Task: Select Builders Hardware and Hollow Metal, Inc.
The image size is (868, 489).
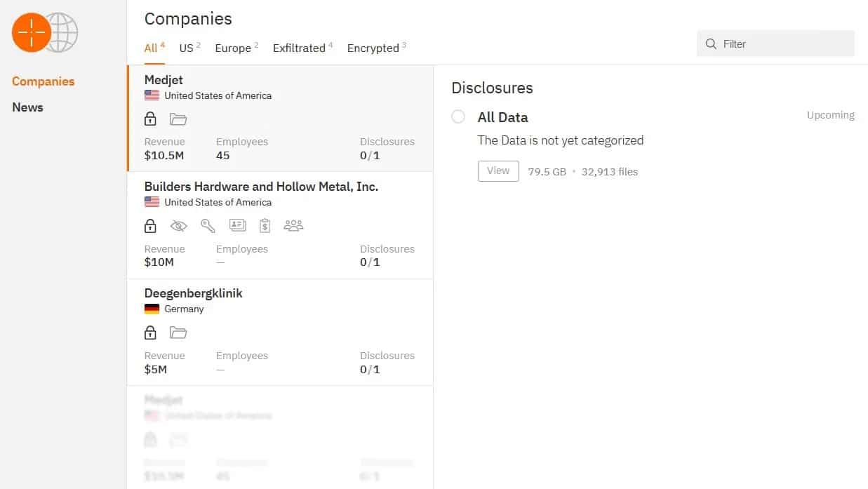Action: coord(261,187)
